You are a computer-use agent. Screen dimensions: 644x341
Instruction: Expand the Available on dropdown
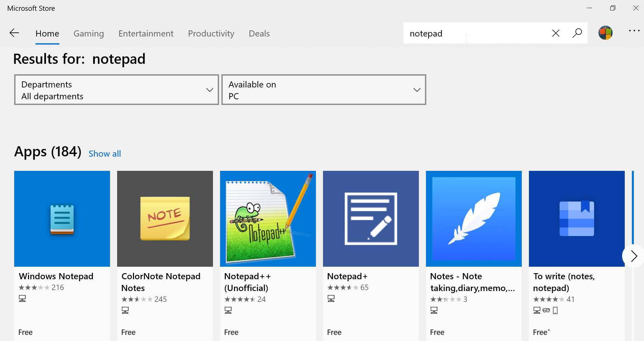324,90
